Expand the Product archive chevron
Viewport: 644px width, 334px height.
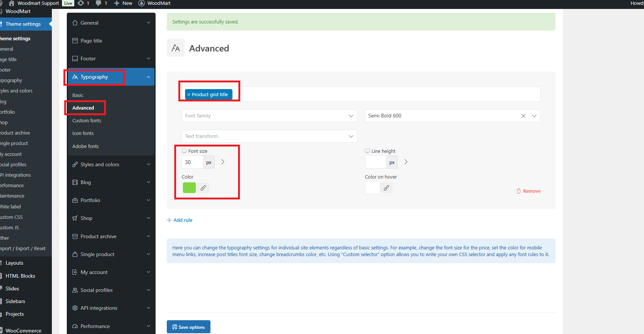coord(149,236)
